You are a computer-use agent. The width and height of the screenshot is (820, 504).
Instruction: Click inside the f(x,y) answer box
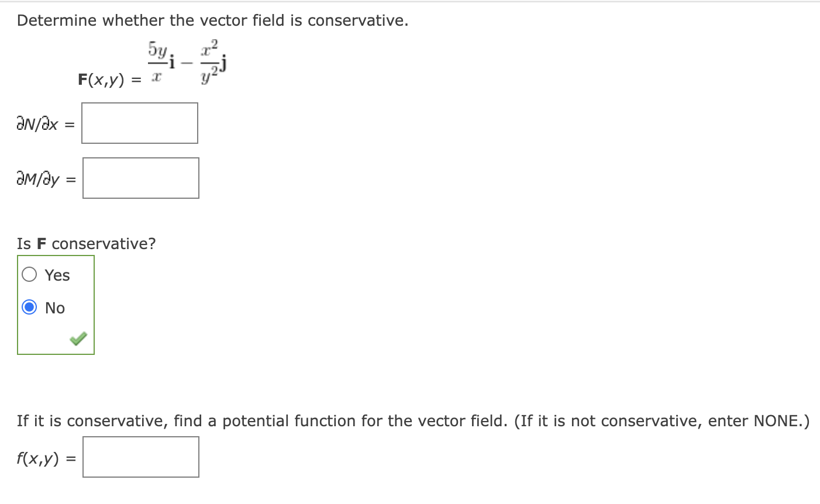(140, 457)
